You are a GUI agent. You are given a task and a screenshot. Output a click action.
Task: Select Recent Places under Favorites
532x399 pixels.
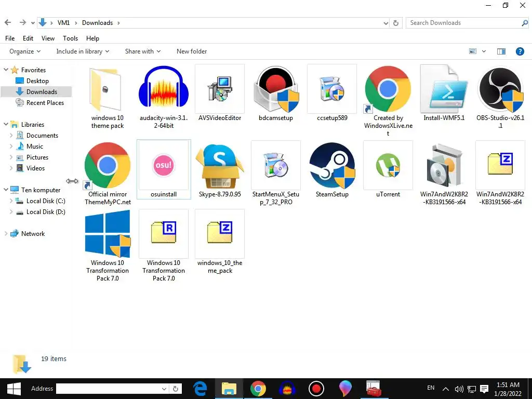39,102
